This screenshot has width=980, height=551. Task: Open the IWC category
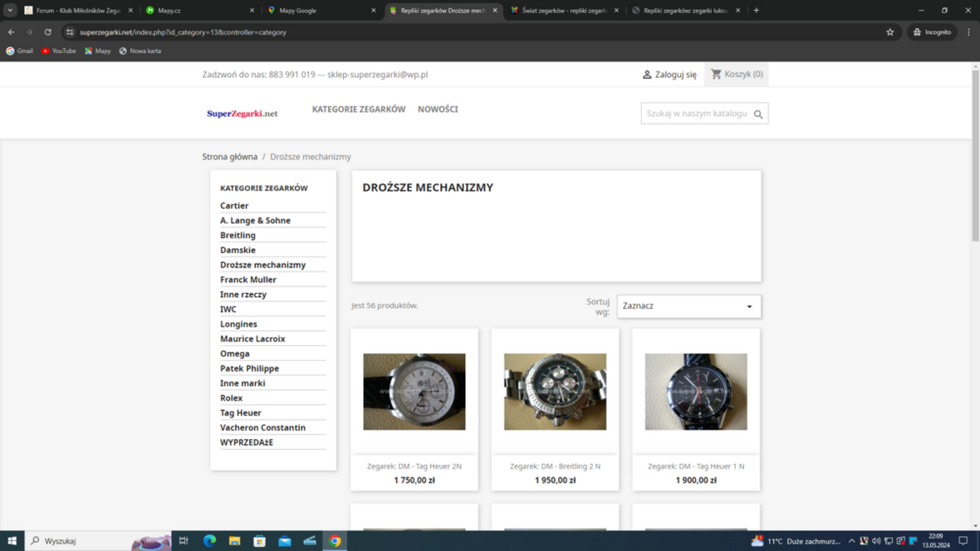point(228,309)
